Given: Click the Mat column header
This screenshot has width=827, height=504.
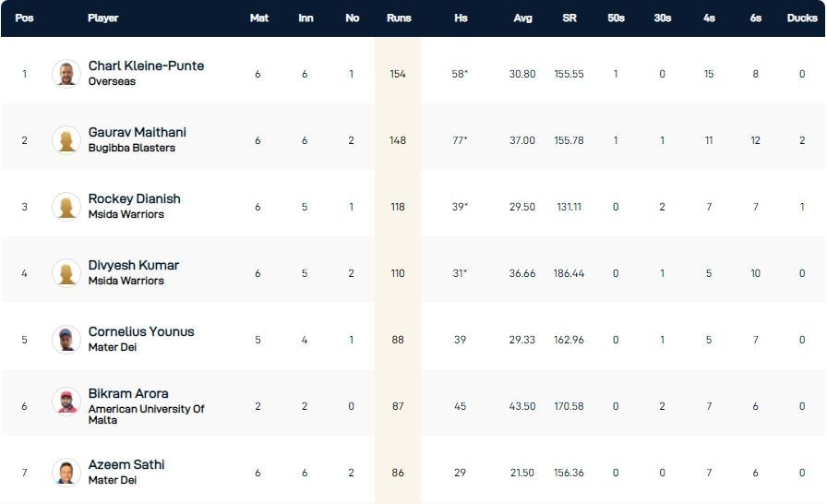Looking at the screenshot, I should 258,18.
